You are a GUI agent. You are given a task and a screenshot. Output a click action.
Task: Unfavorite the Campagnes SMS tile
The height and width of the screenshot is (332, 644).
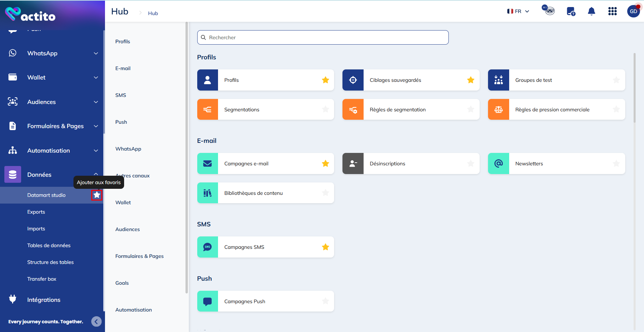[x=325, y=247]
